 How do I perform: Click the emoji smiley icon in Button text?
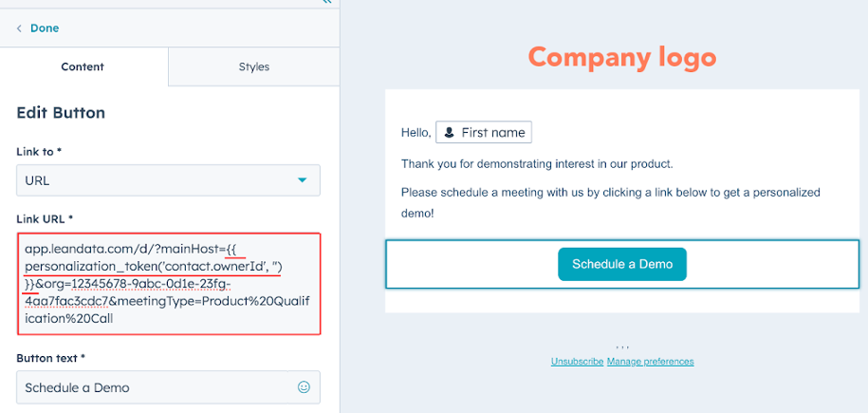(304, 387)
